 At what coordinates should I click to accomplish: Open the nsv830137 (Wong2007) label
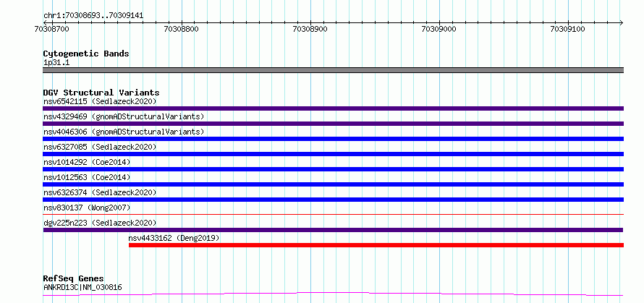87,208
